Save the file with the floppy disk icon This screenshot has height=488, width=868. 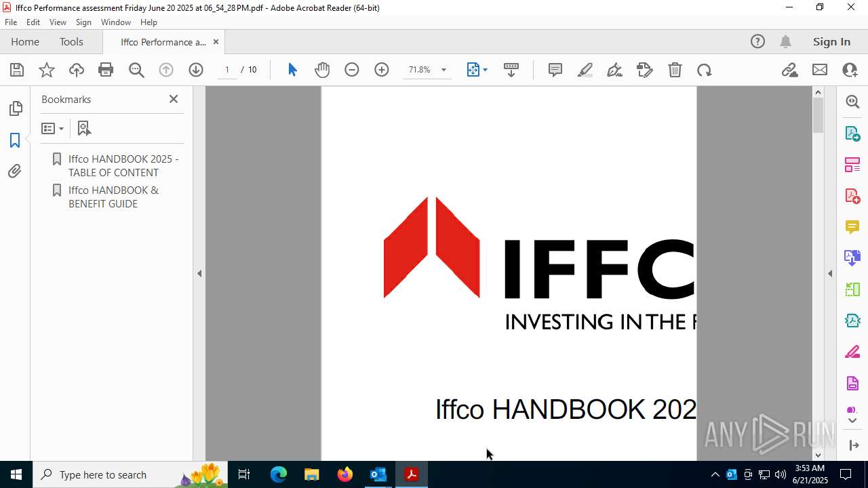pyautogui.click(x=17, y=70)
